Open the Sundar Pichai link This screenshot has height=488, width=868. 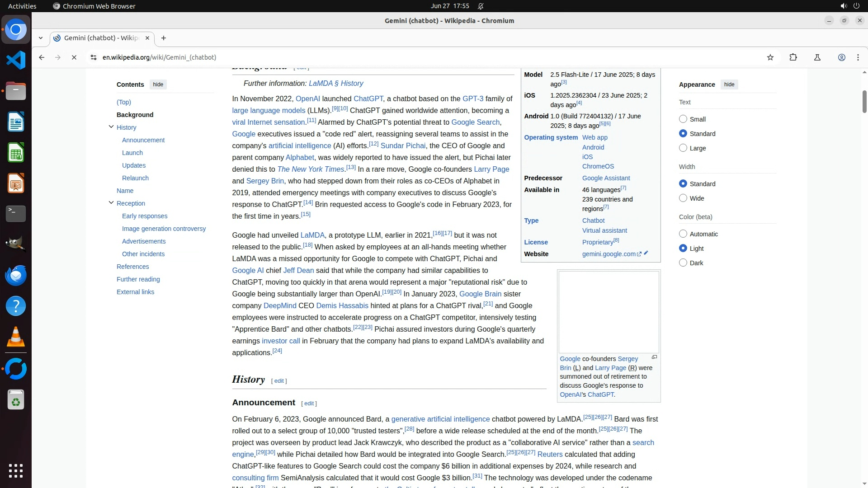click(402, 145)
